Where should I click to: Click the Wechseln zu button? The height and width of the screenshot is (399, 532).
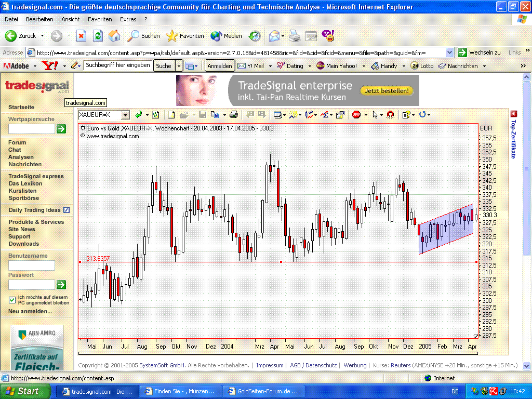(x=479, y=52)
